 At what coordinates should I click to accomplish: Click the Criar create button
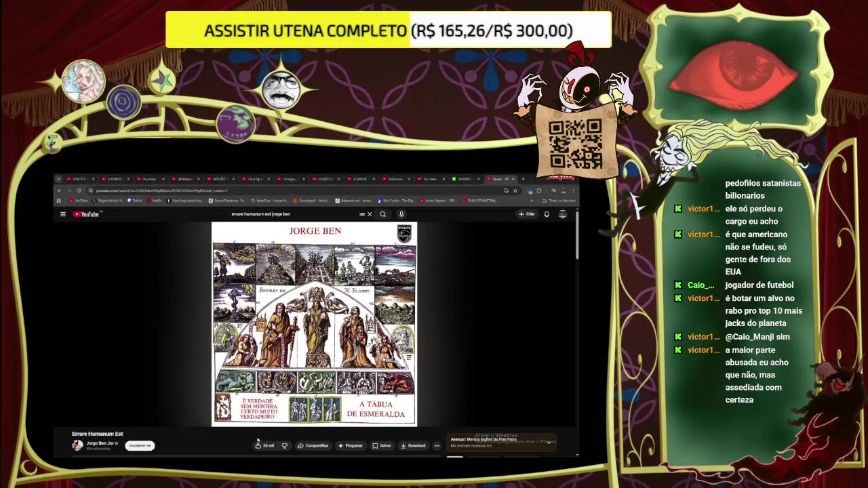527,214
